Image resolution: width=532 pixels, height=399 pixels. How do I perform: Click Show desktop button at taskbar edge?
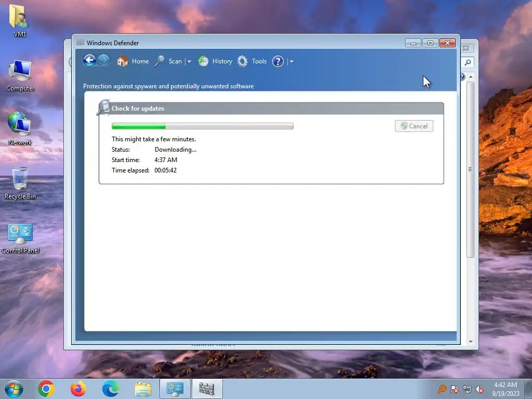click(528, 389)
